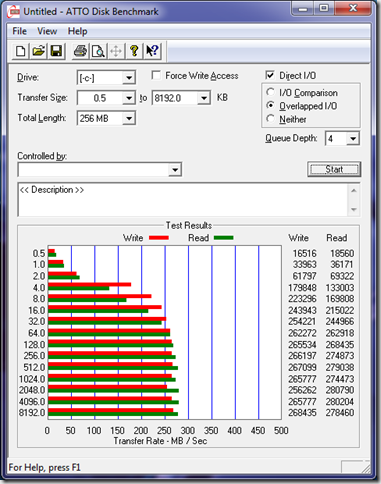Open the File menu
Image resolution: width=381 pixels, height=484 pixels.
pyautogui.click(x=19, y=31)
